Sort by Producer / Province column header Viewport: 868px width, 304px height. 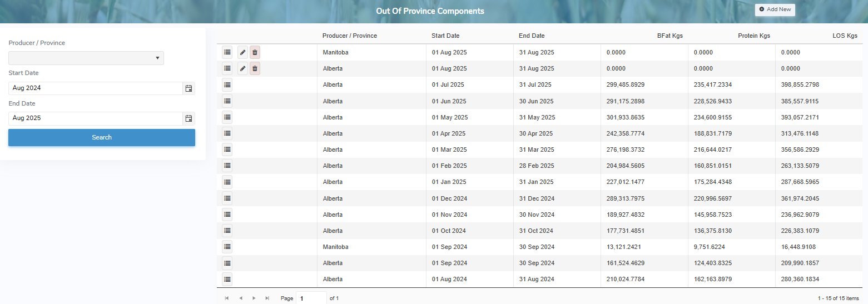coord(349,36)
